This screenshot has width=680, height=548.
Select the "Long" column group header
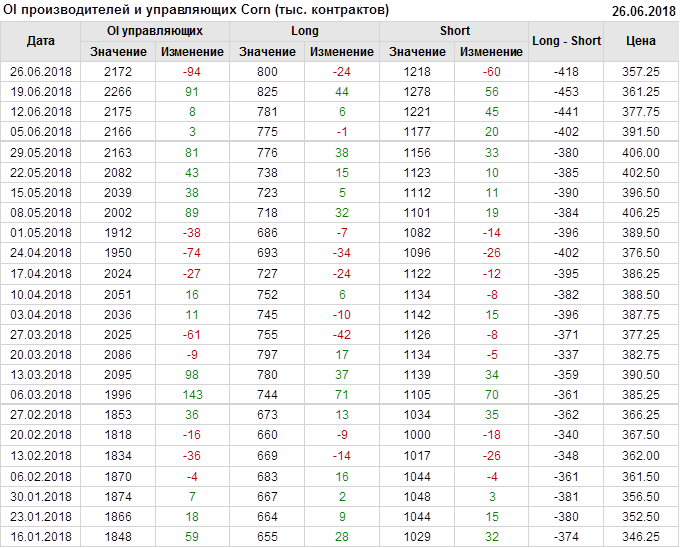pos(305,31)
